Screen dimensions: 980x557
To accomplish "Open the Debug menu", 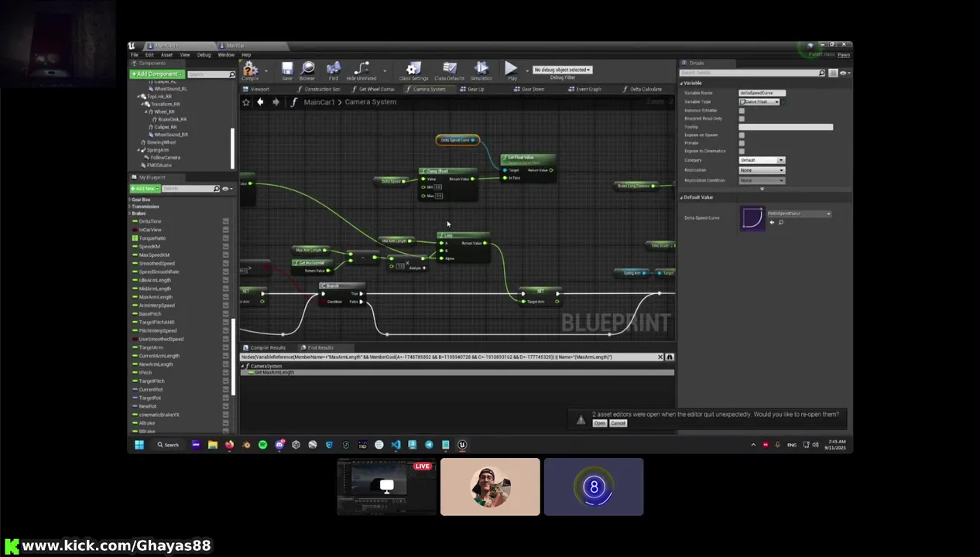I will (x=204, y=55).
